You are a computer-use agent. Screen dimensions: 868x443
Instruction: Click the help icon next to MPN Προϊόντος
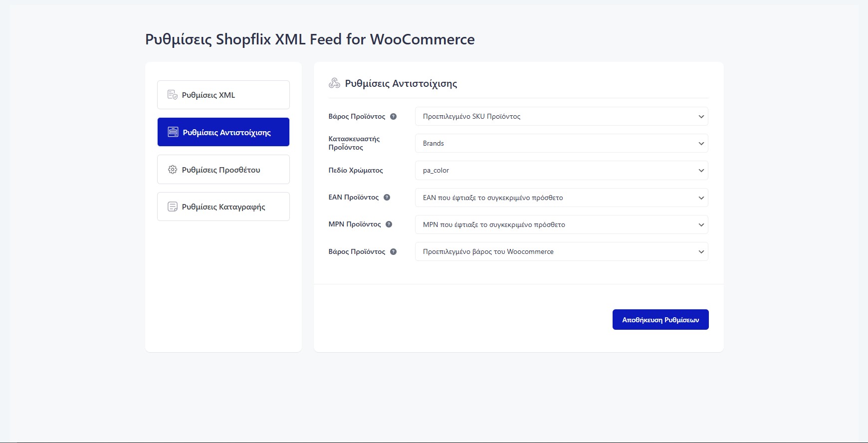point(389,224)
